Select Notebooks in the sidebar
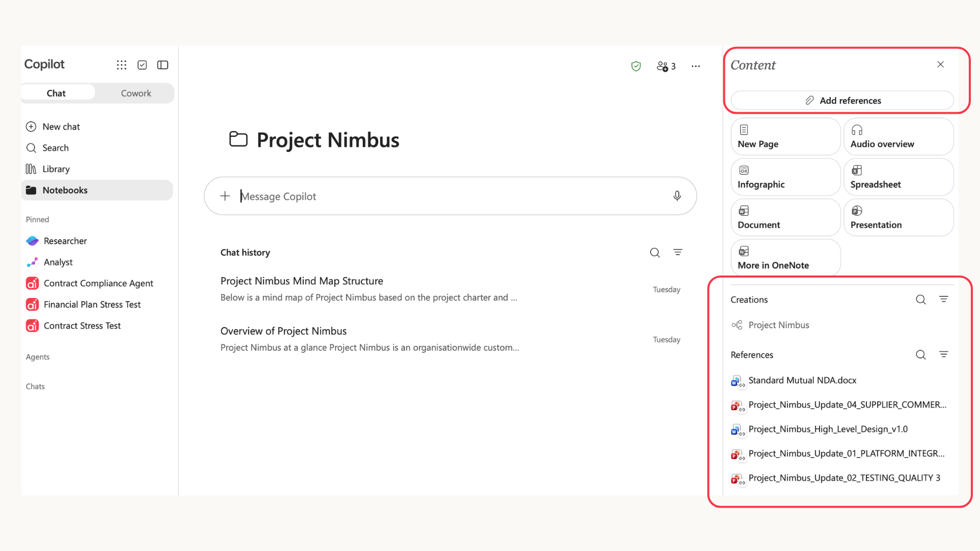980x551 pixels. [97, 190]
